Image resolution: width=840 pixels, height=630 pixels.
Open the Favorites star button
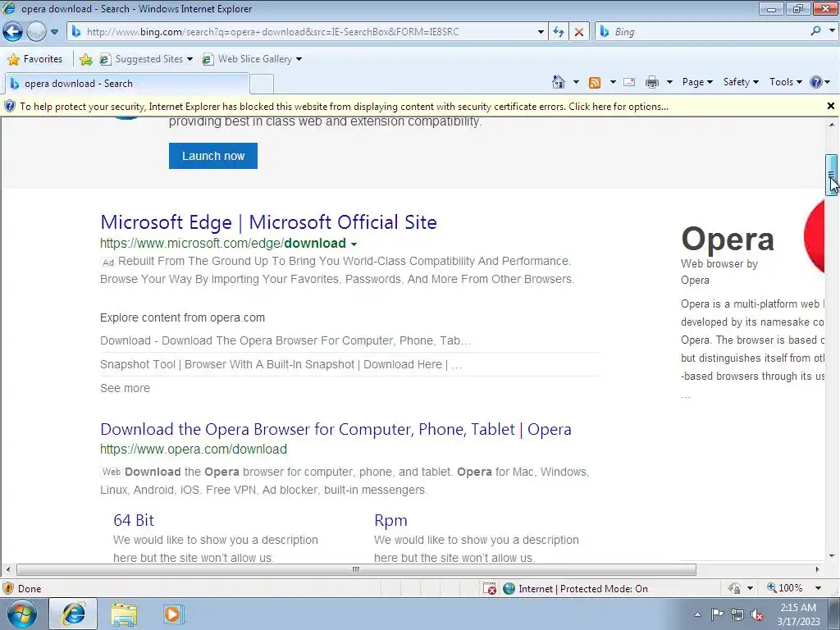click(34, 59)
